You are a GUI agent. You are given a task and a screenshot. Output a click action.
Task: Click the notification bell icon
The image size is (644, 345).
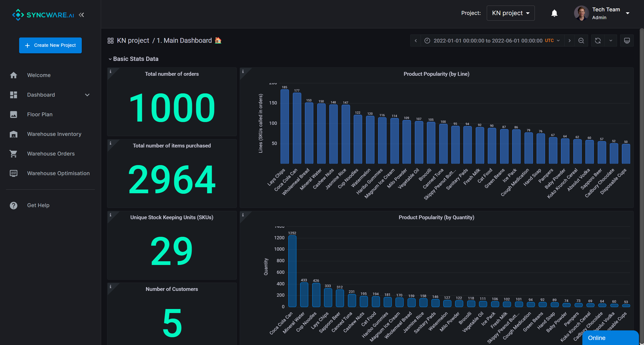[554, 13]
